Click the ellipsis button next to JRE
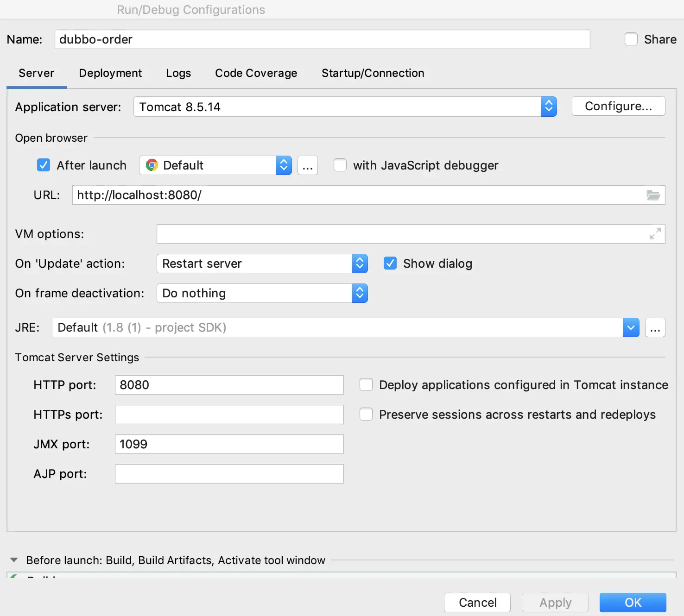The image size is (684, 616). pos(655,328)
